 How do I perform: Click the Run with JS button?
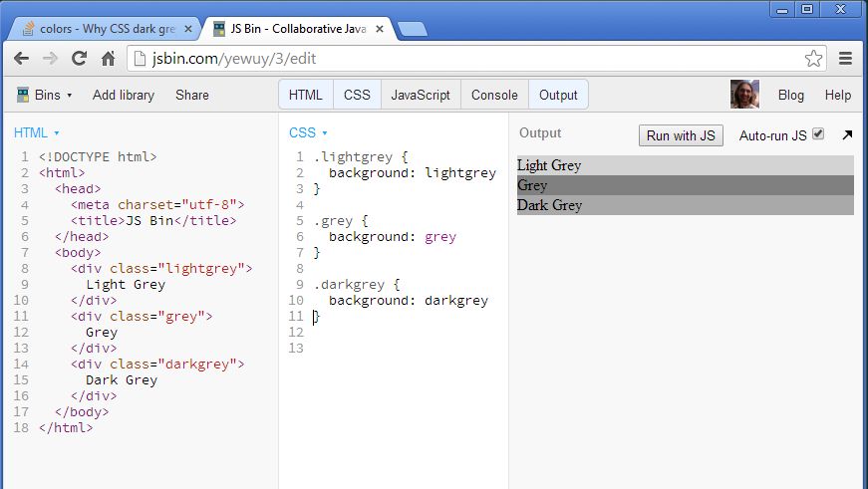pos(681,135)
